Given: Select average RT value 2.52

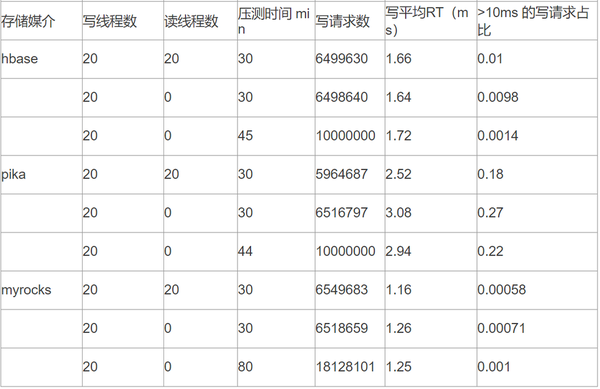Looking at the screenshot, I should 398,174.
